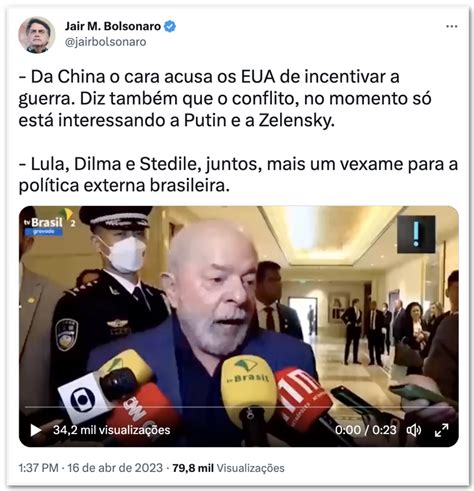
Task: Play the embedded video
Action: [36, 430]
